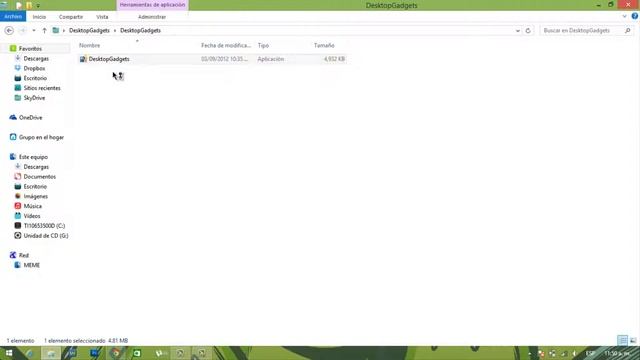The width and height of the screenshot is (640, 360).
Task: Click New folder icon in quick access toolbar
Action: tap(29, 5)
